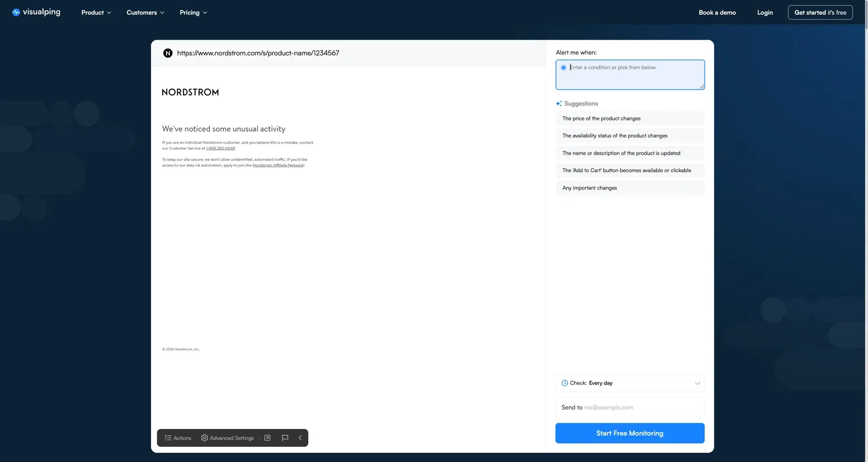Viewport: 868px width, 462px height.
Task: Select 'The availability status of the product changes'
Action: (630, 136)
